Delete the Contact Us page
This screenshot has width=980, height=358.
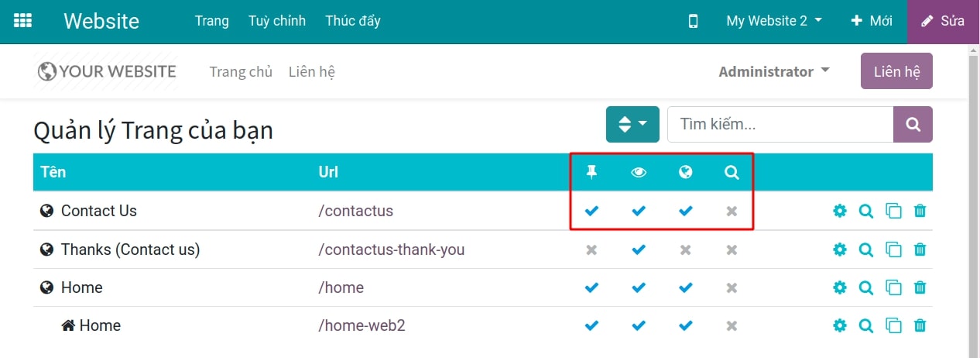coord(920,211)
